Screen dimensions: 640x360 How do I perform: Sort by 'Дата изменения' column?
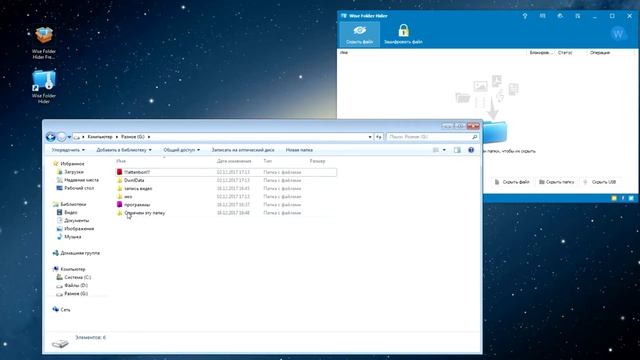[234, 161]
